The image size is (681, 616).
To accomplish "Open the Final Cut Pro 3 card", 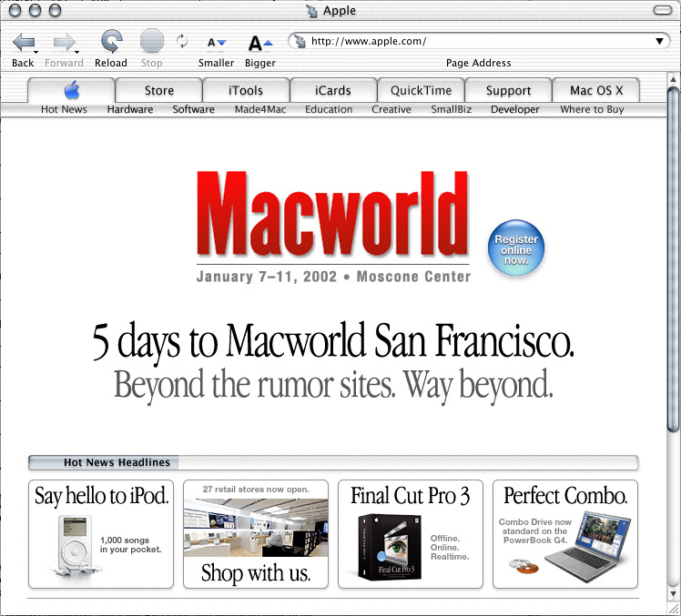I will tap(411, 534).
